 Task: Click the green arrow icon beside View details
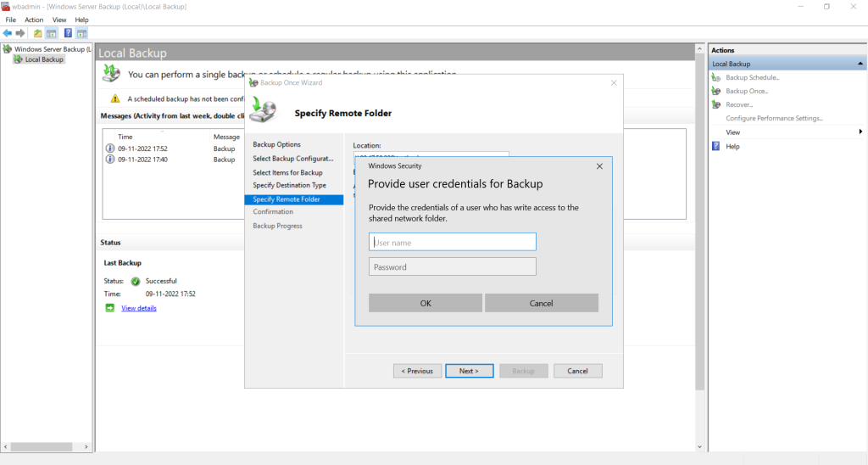click(109, 308)
